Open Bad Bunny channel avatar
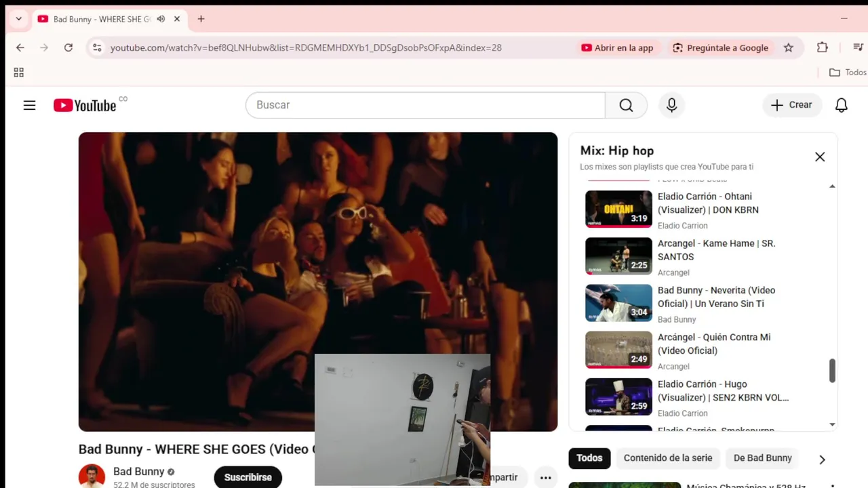Image resolution: width=868 pixels, height=488 pixels. pos(92,476)
